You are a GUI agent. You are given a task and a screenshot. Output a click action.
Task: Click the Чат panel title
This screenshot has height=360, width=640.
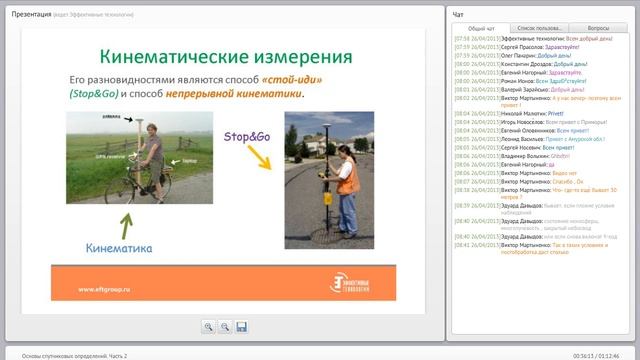coord(458,15)
